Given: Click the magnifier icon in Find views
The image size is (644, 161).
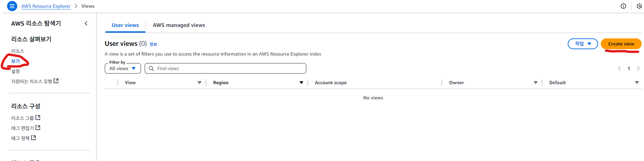Looking at the screenshot, I should (x=151, y=68).
